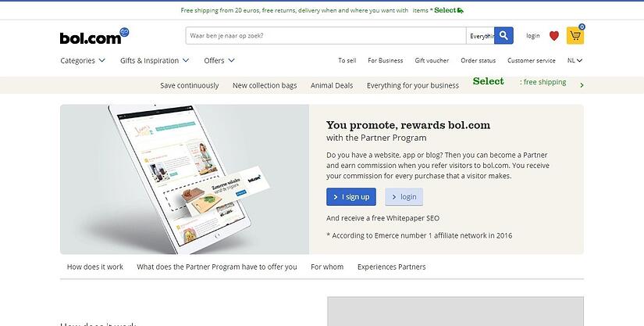This screenshot has width=644, height=326.
Task: Open the Customer service link
Action: click(x=531, y=60)
